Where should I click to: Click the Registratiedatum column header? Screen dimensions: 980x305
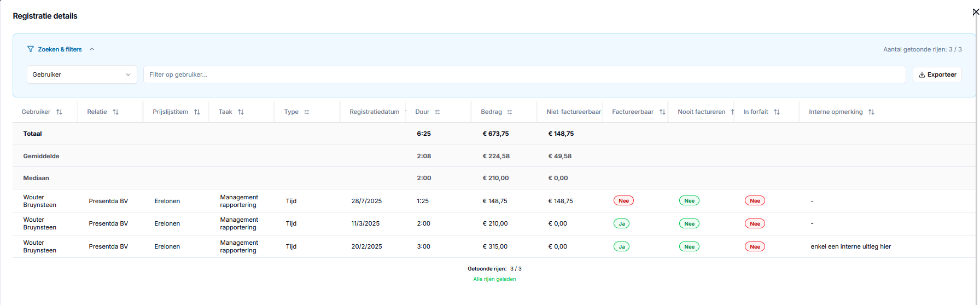coord(375,112)
